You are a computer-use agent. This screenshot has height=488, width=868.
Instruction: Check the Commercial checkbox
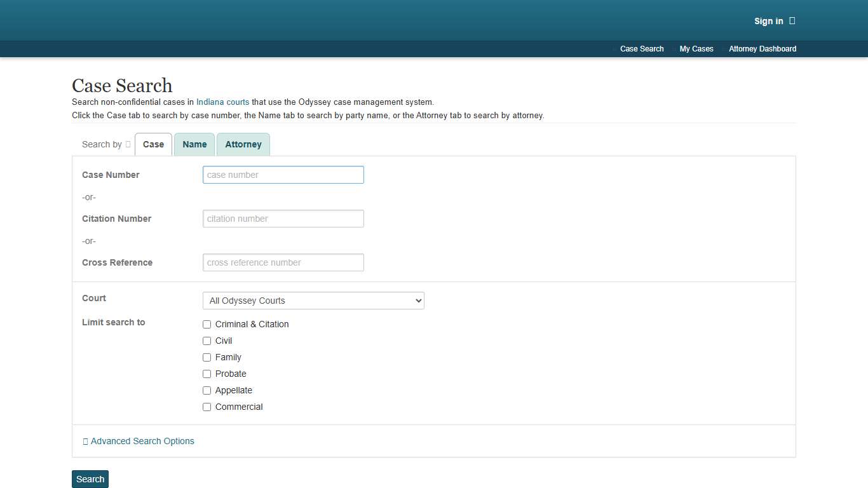(207, 407)
